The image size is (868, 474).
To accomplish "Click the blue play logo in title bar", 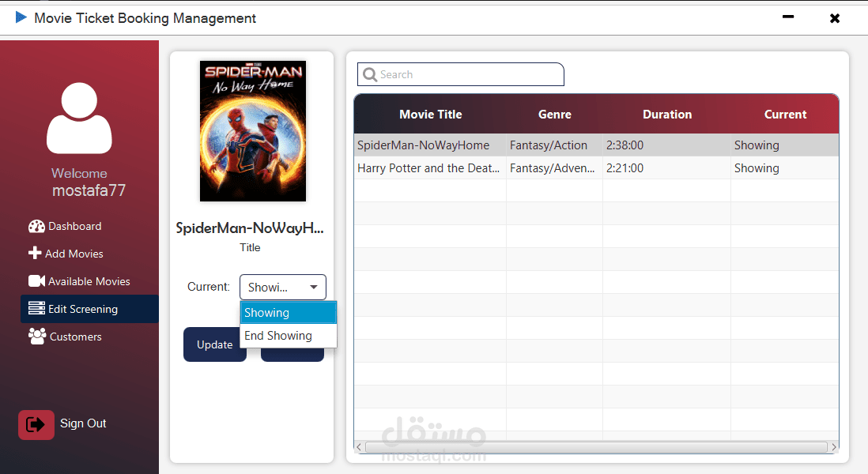I will 21,17.
